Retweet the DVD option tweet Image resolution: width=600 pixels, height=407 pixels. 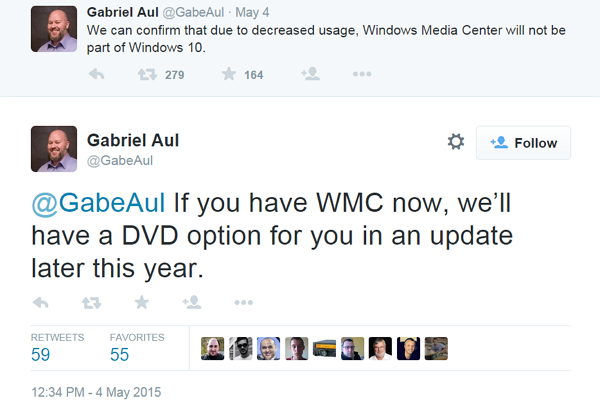click(91, 302)
